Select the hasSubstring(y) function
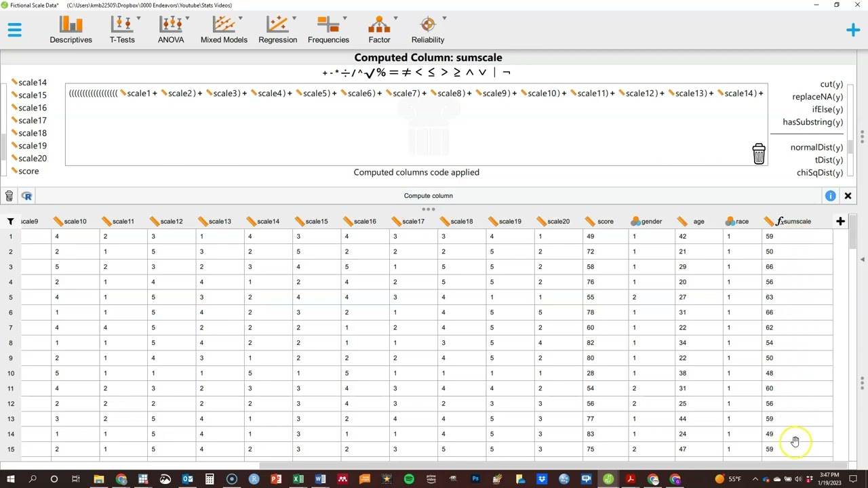Viewport: 868px width, 488px height. coord(812,122)
